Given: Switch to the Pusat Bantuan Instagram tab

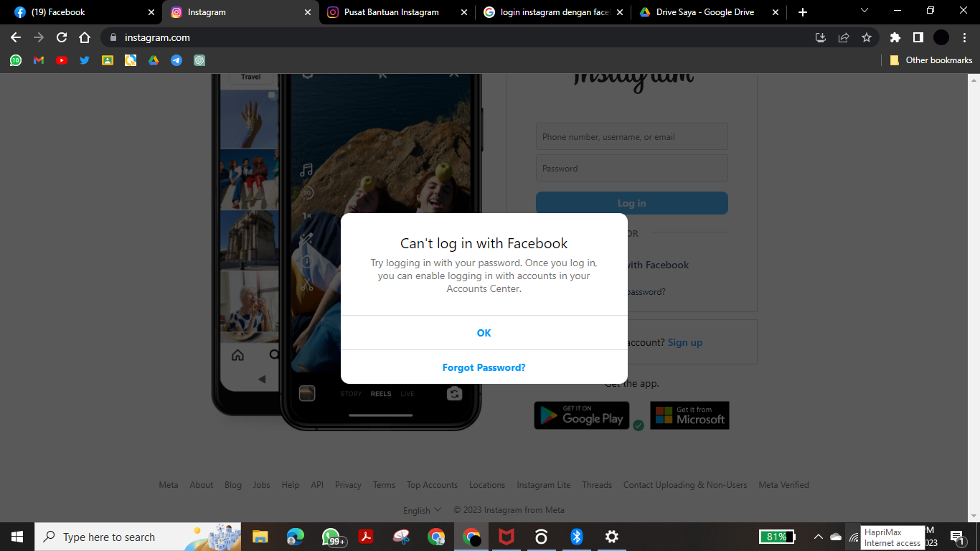Looking at the screenshot, I should (x=396, y=12).
